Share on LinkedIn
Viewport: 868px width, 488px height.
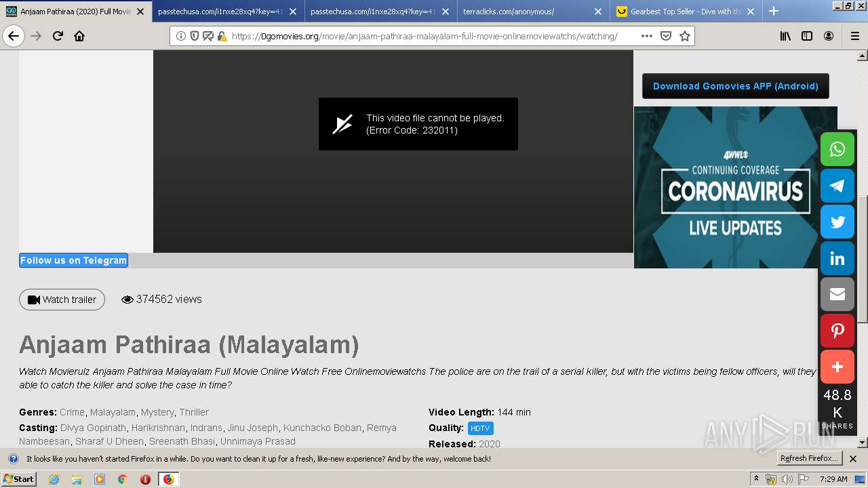coord(837,258)
